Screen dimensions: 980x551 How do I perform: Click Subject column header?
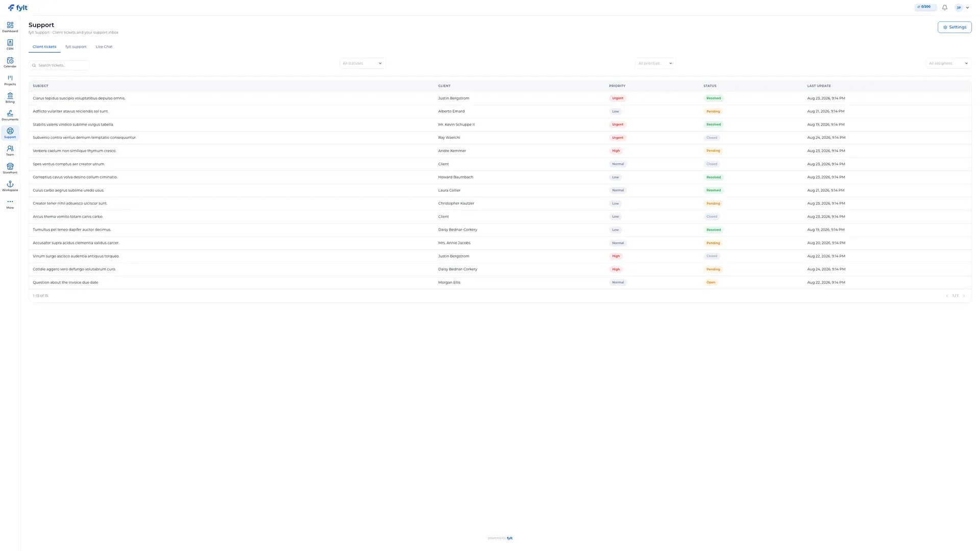40,86
